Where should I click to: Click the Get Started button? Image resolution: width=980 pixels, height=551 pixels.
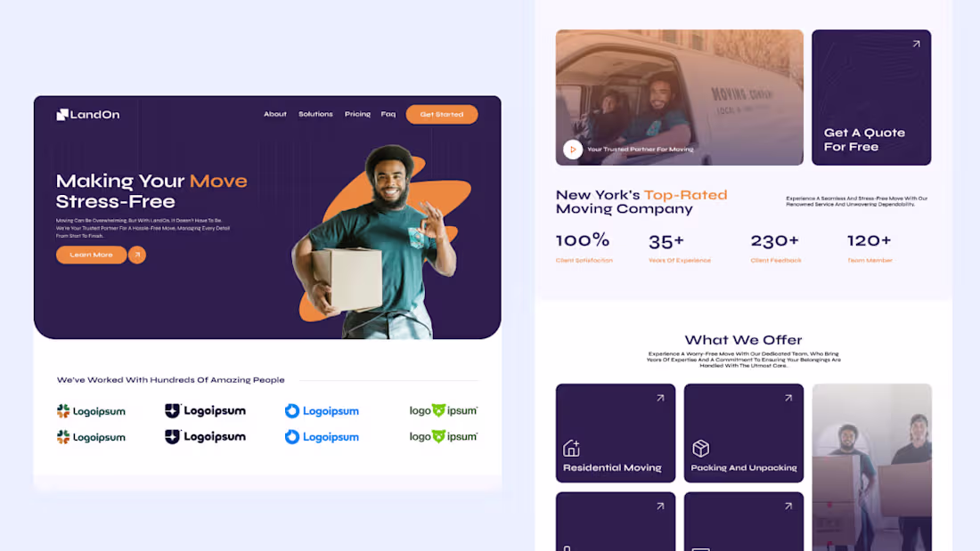click(x=442, y=114)
